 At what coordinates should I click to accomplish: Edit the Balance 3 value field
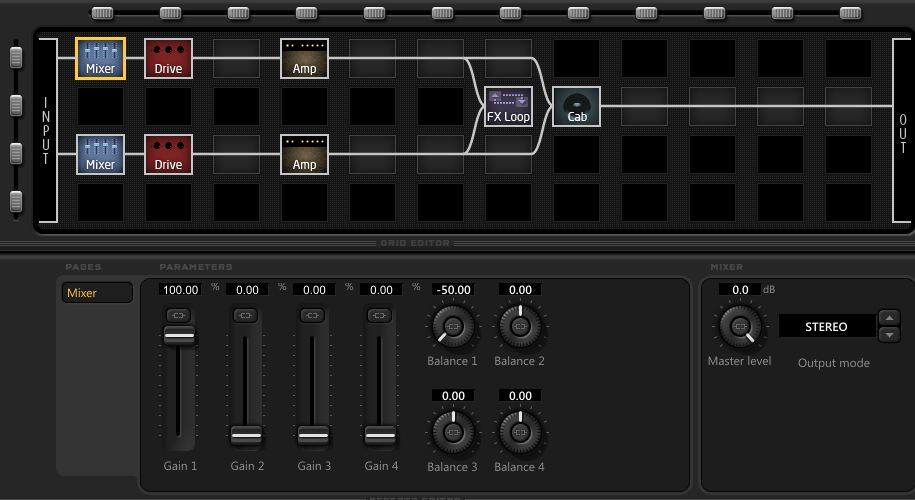coord(453,396)
